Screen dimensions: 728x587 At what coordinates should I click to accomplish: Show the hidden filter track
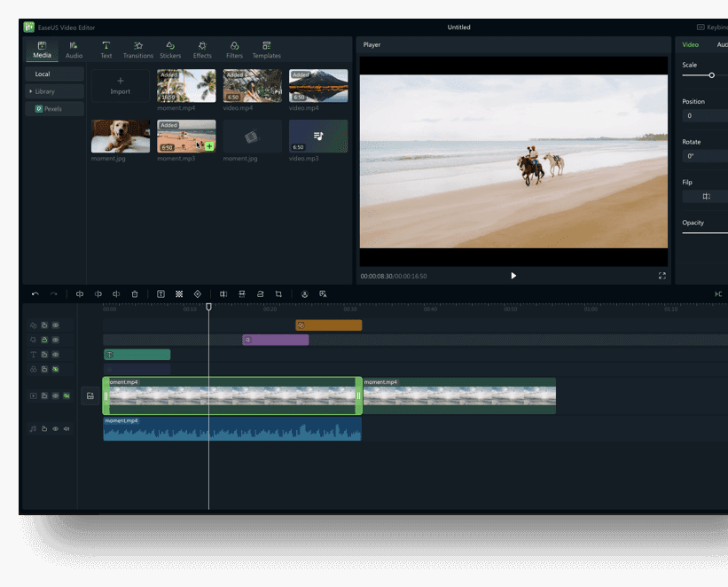pyautogui.click(x=55, y=369)
